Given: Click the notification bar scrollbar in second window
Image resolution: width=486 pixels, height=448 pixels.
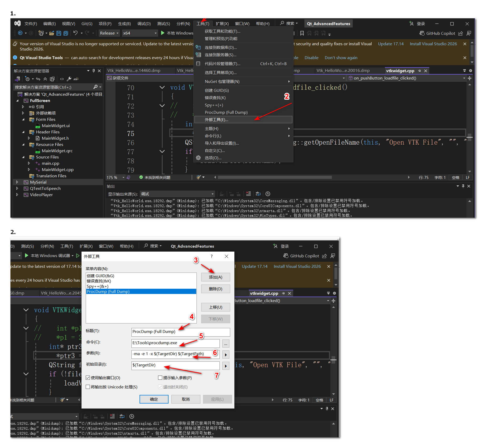Looking at the screenshot, I should [x=336, y=273].
